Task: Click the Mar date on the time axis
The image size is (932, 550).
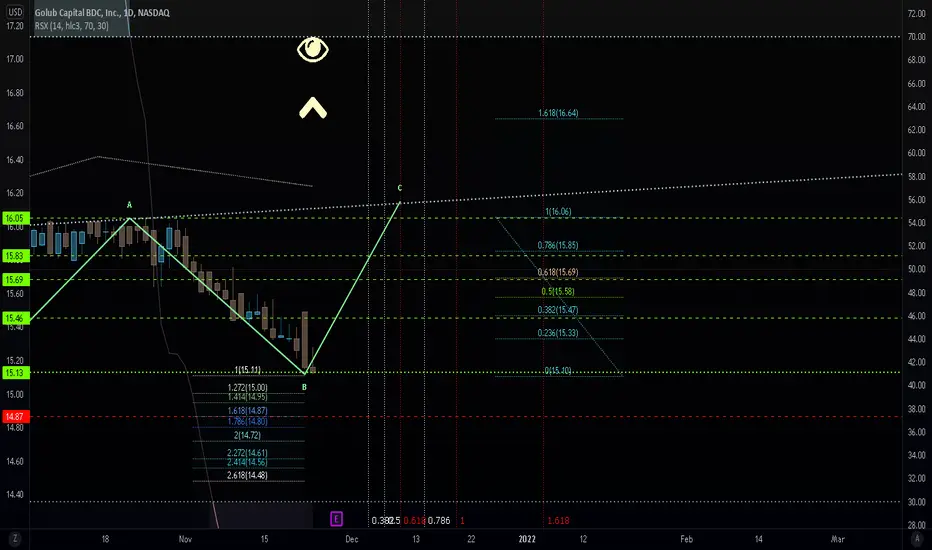Action: click(837, 539)
